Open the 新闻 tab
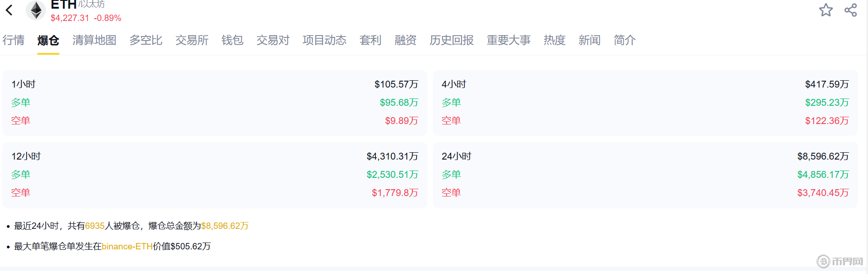This screenshot has width=868, height=274. click(589, 40)
